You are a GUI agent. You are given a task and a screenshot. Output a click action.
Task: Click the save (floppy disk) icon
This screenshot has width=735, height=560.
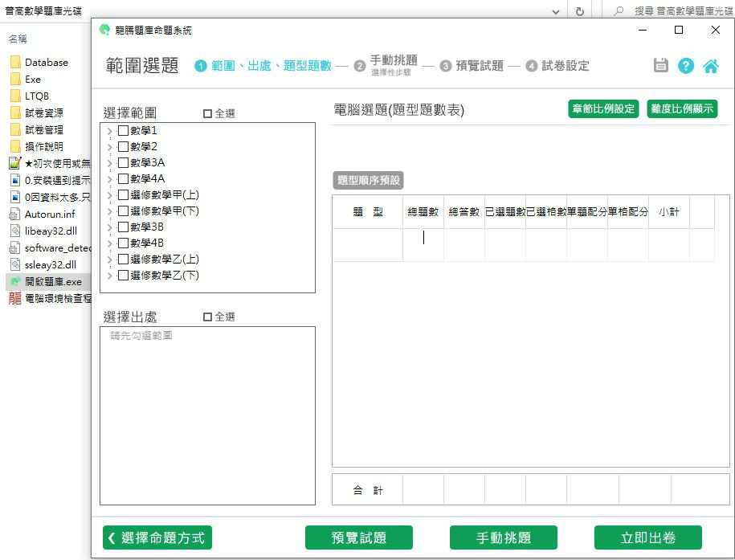(x=660, y=65)
